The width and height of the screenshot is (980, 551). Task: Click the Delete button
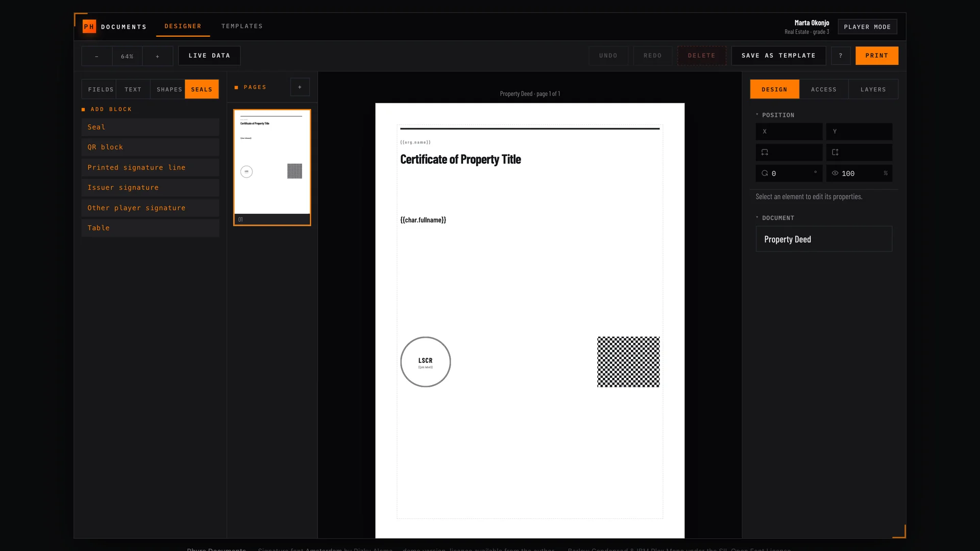(701, 56)
